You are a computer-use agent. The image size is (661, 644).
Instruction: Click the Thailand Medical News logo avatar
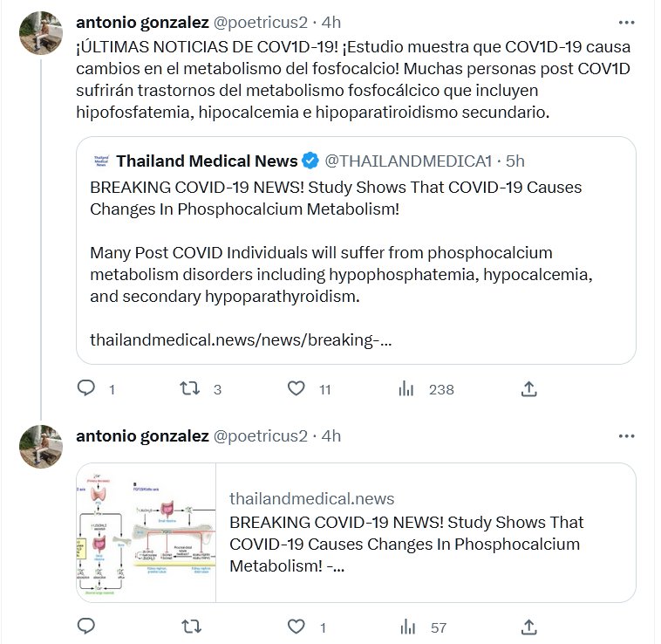point(100,161)
